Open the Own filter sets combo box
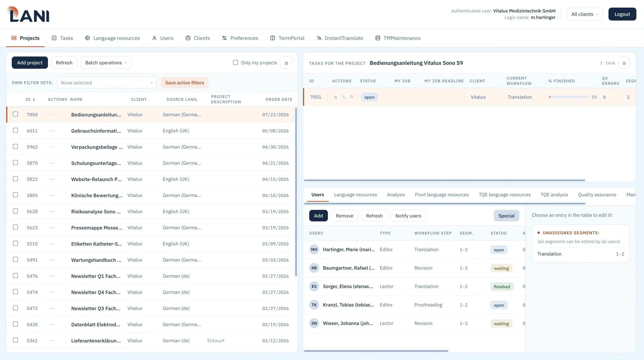Image resolution: width=644 pixels, height=360 pixels. pos(107,83)
